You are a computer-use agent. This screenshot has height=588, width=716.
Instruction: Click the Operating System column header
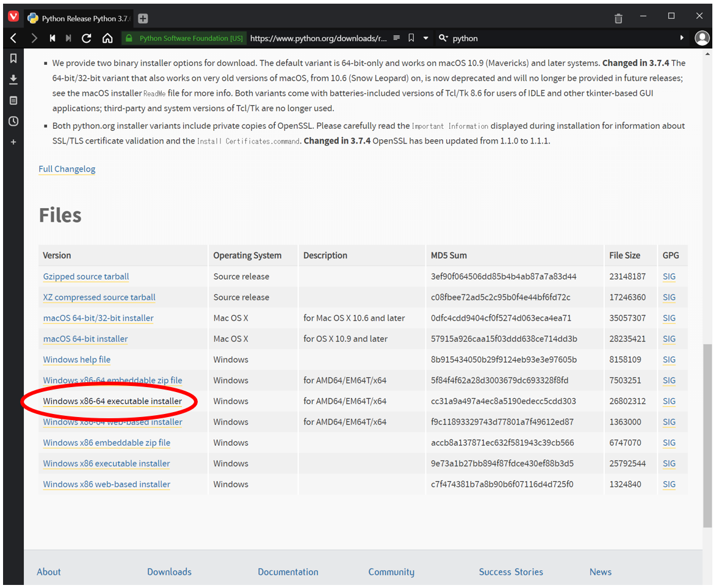247,255
